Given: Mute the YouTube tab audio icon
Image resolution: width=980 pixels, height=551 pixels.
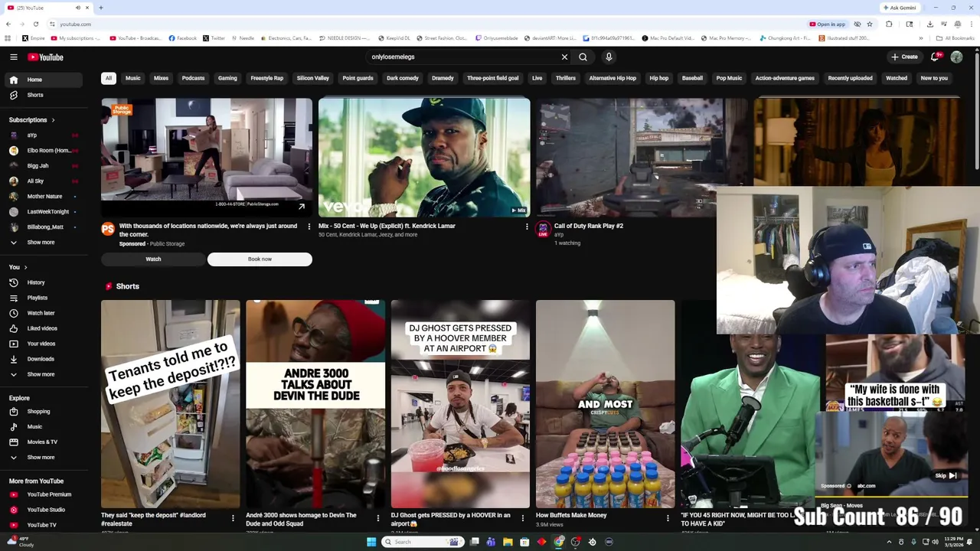Looking at the screenshot, I should tap(78, 8).
